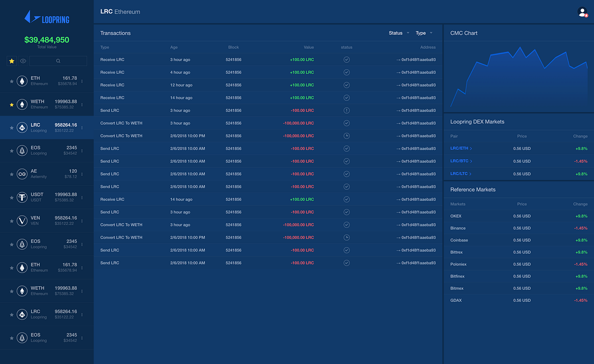Open the three-dot menu for AE
The height and width of the screenshot is (364, 594).
(82, 174)
